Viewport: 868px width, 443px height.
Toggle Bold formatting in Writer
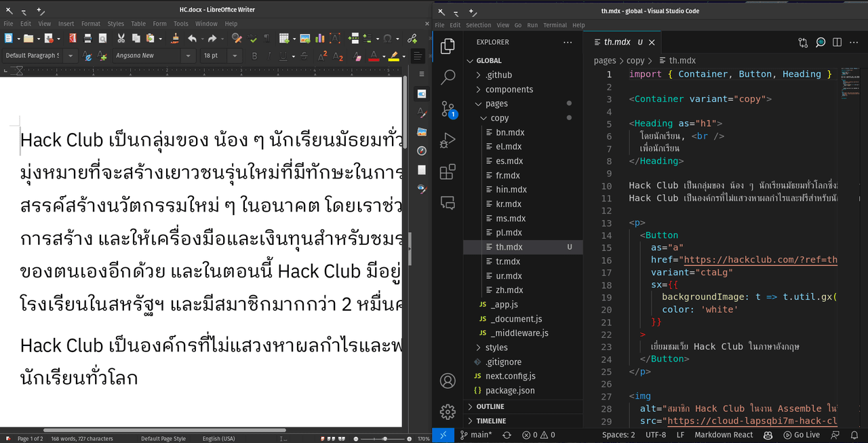coord(255,56)
